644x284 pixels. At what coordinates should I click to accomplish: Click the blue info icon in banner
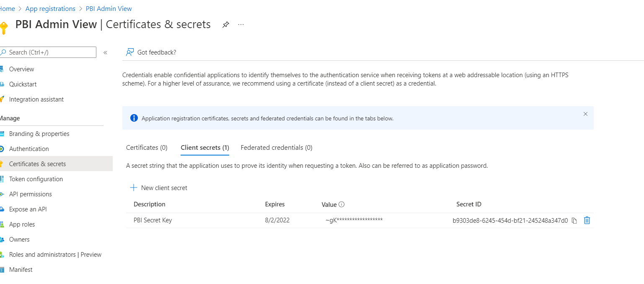134,118
